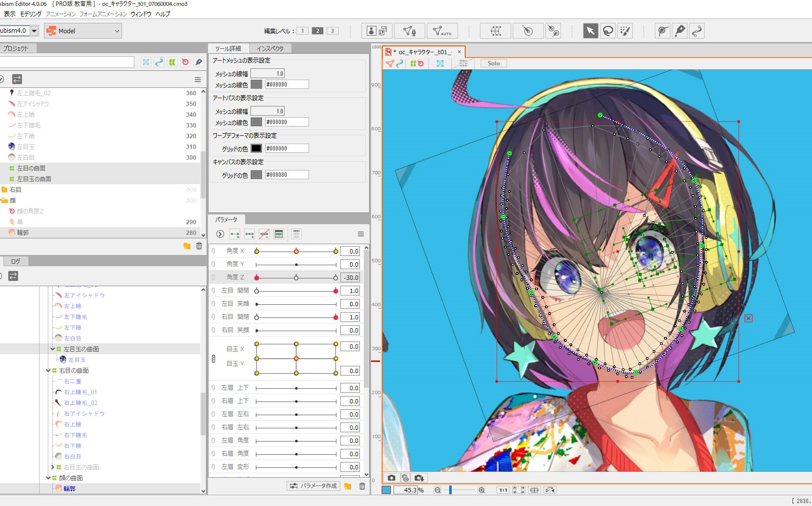The width and height of the screenshot is (812, 506).
Task: Select the lasso selection tool
Action: click(x=608, y=31)
